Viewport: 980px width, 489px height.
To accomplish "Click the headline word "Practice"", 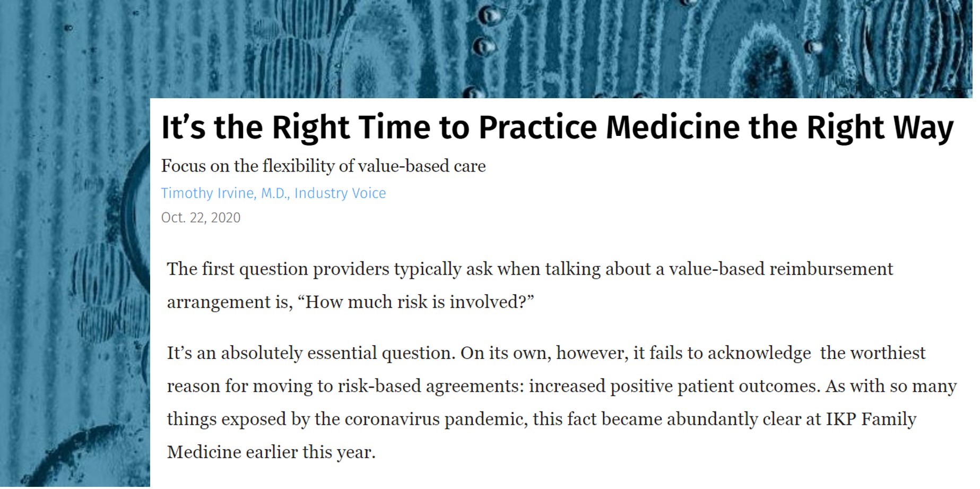I will point(537,128).
